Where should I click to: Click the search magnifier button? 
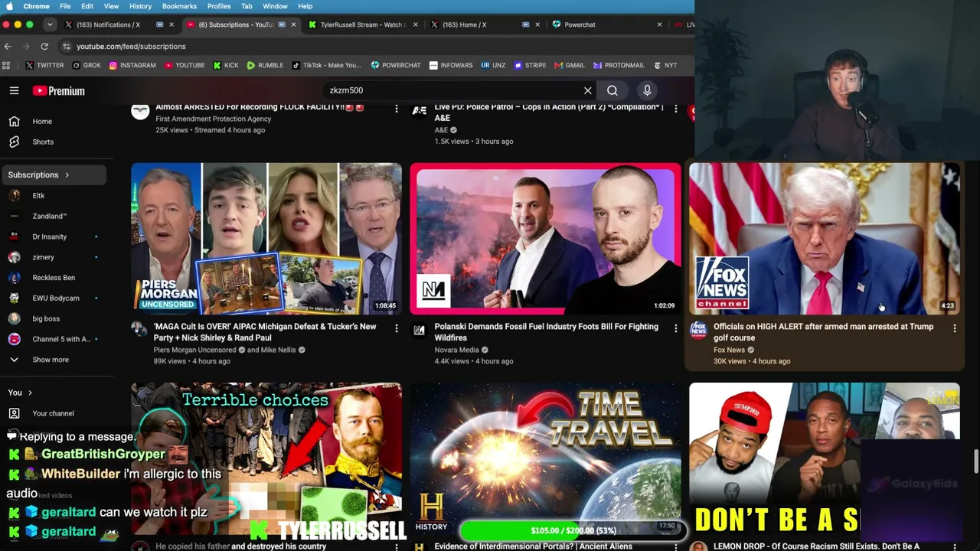click(x=612, y=90)
